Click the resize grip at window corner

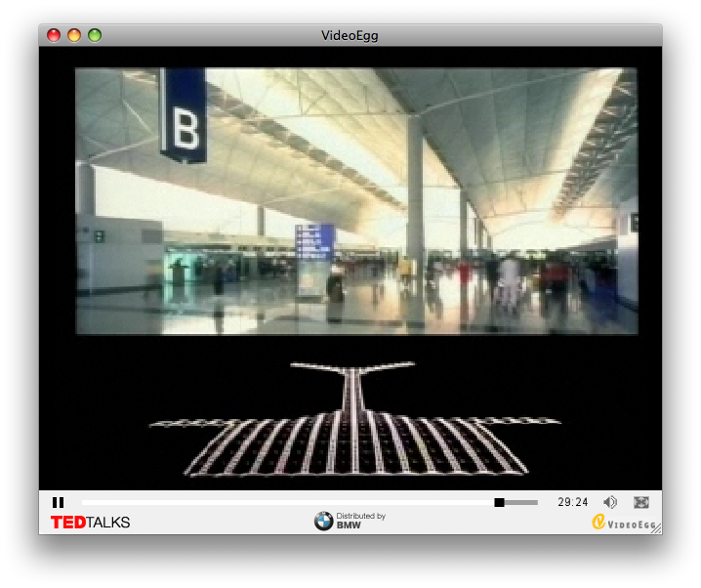[656, 528]
